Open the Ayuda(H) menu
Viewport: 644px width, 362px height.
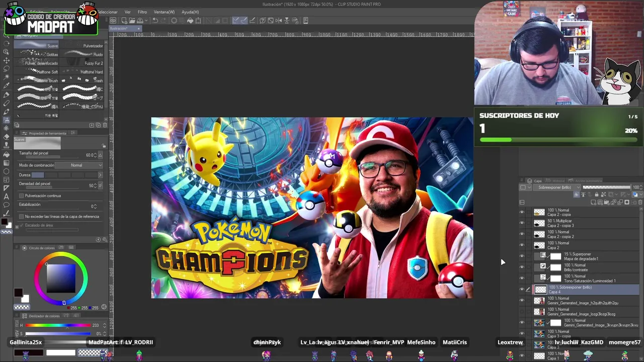(x=190, y=12)
